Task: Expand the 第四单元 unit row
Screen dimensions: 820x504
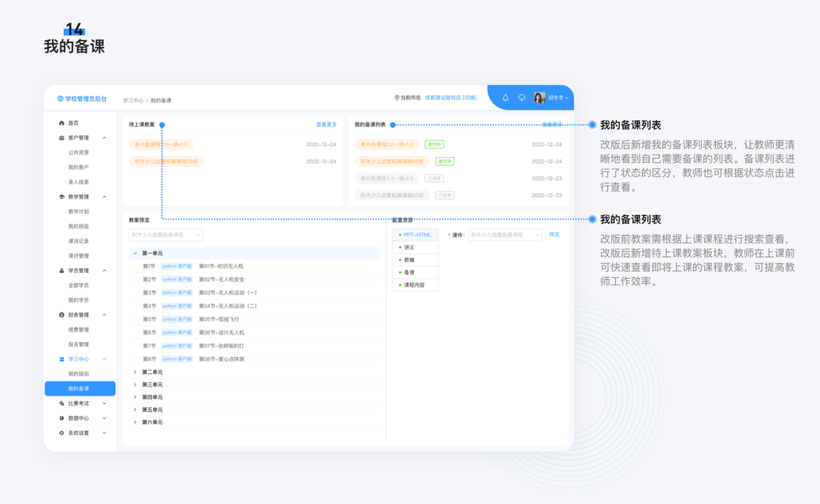Action: point(255,397)
